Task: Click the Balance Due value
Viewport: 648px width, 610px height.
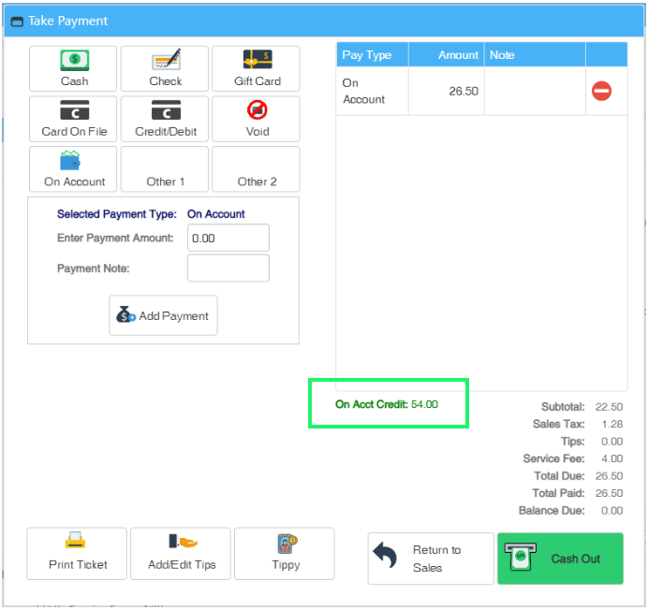Action: click(x=612, y=511)
